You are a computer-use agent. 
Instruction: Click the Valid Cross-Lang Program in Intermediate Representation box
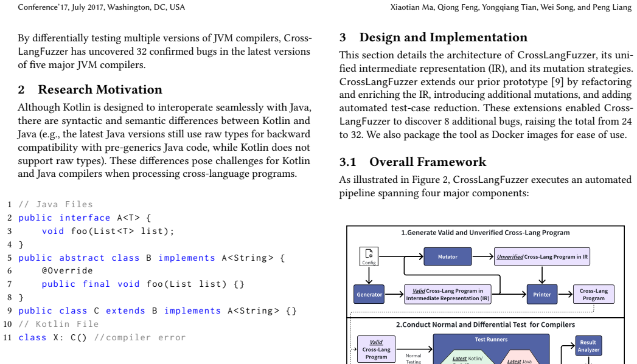[448, 294]
